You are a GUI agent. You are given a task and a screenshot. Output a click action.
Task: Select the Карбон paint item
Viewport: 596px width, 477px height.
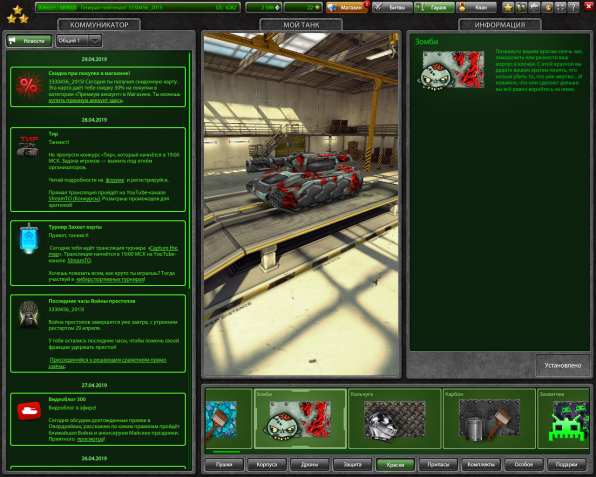tap(489, 418)
